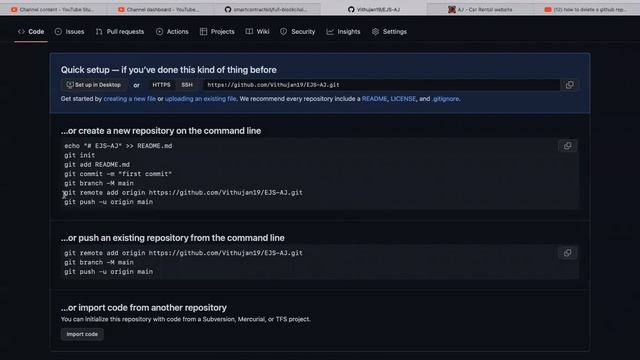Open repository Settings tab
This screenshot has width=640, height=360.
pos(389,31)
